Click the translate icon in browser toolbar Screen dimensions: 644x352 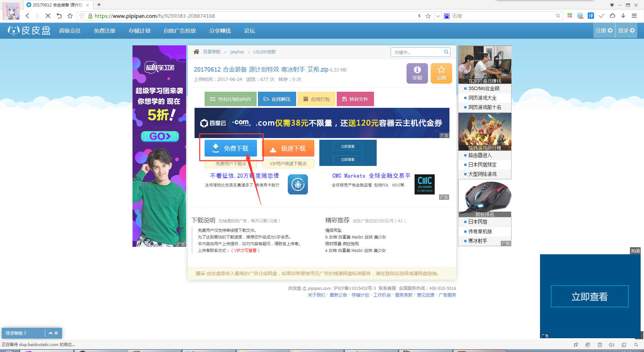coord(591,16)
